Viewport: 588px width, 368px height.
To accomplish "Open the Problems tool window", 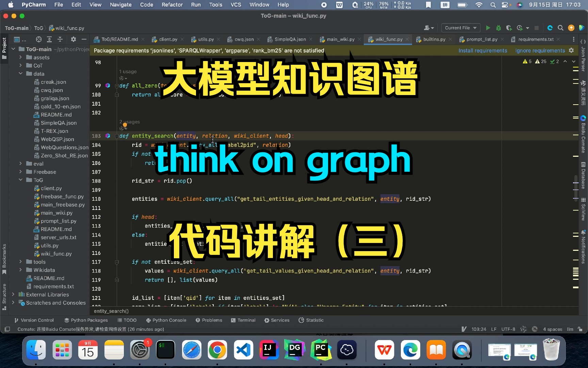I will [209, 320].
